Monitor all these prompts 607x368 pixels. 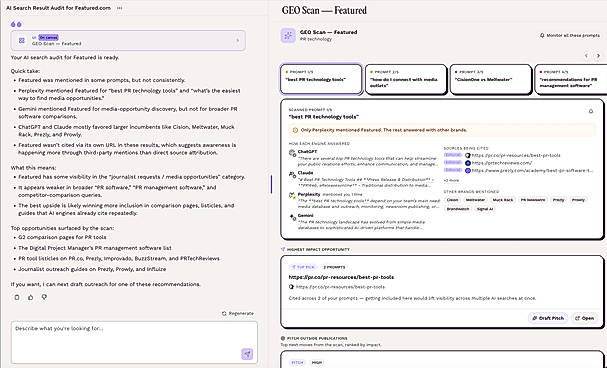(570, 35)
